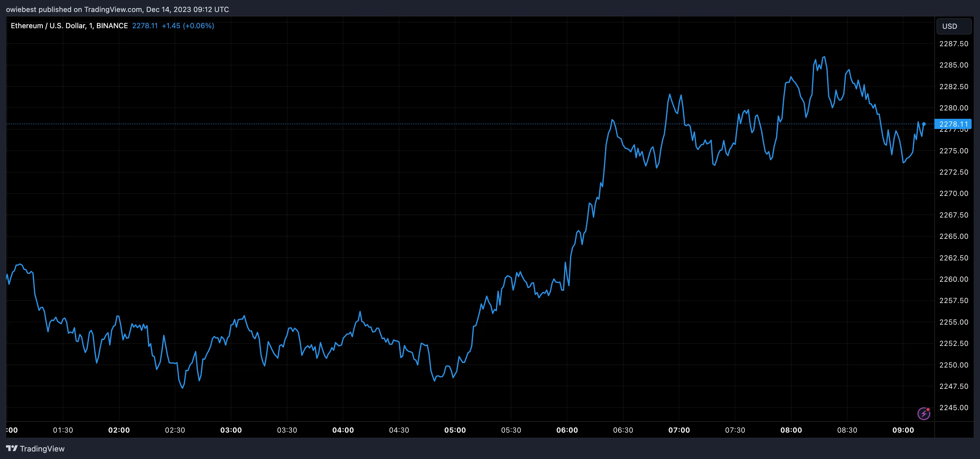Viewport: 980px width, 459px height.
Task: Click the owiebest publisher name link
Action: click(21, 9)
